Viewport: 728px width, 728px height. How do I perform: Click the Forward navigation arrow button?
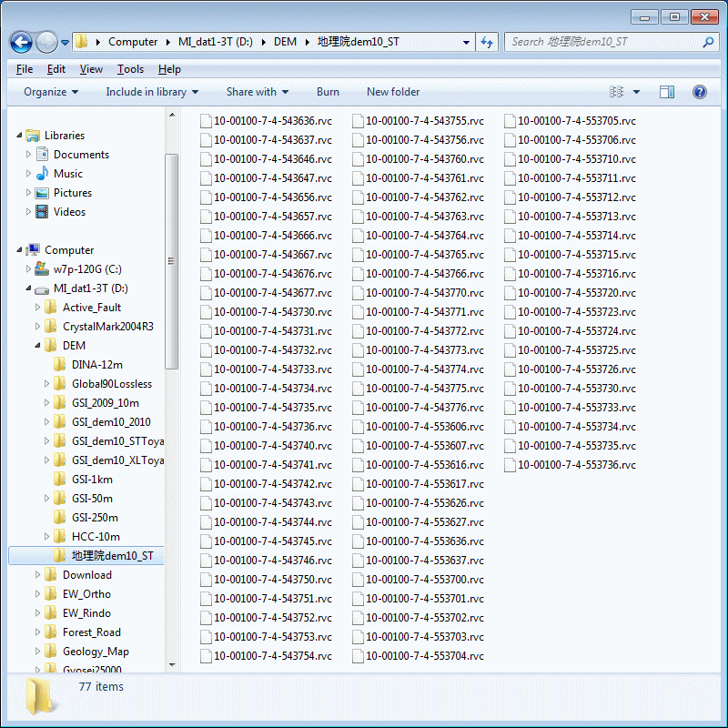pyautogui.click(x=46, y=42)
